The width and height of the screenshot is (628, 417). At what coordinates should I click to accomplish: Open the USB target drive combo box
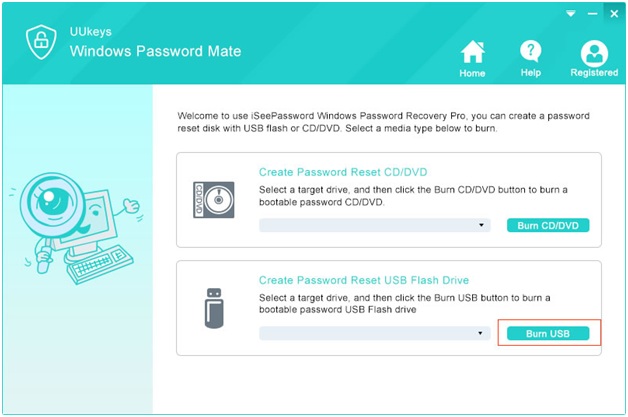[375, 333]
